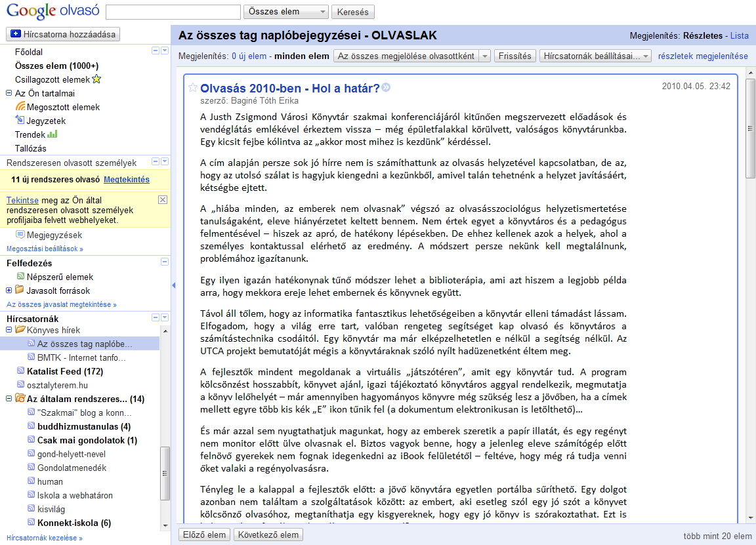
Task: Open the Összes elem search scope dropdown
Action: (286, 12)
